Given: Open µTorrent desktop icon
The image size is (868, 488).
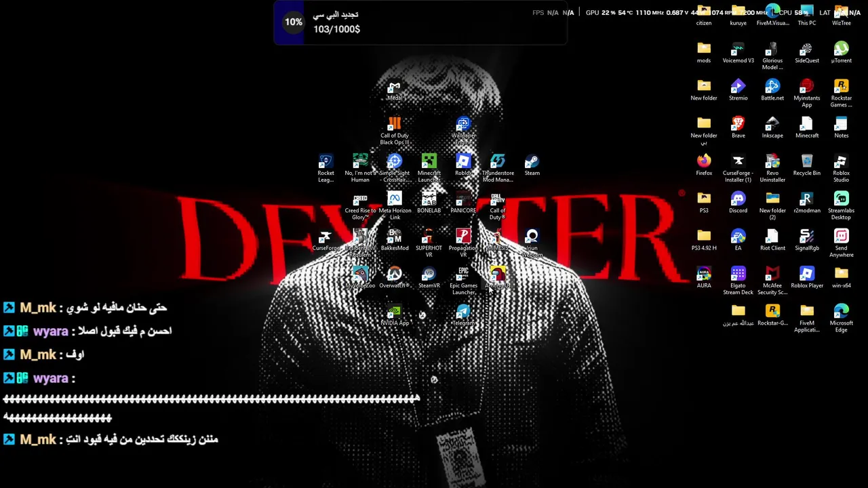Looking at the screenshot, I should (841, 53).
